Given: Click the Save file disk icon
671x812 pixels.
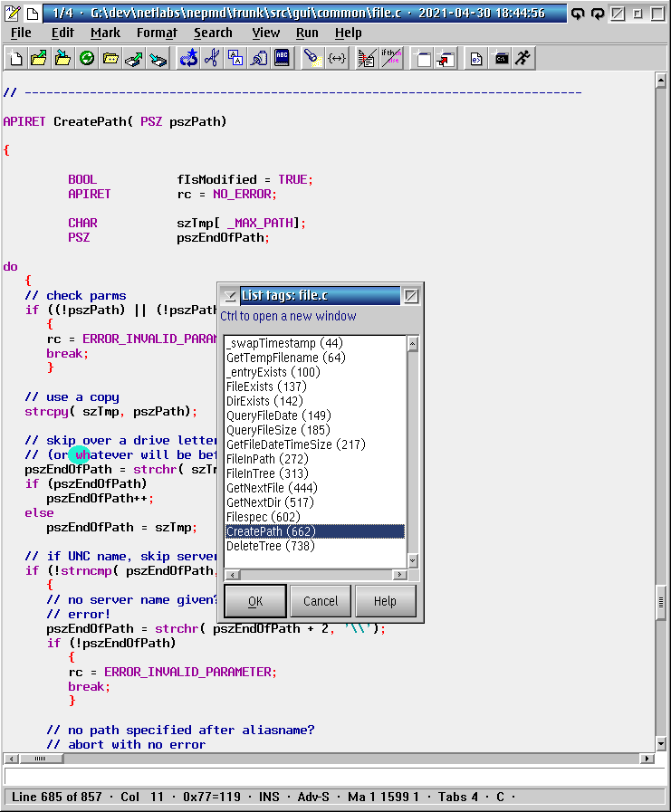Looking at the screenshot, I should point(158,58).
